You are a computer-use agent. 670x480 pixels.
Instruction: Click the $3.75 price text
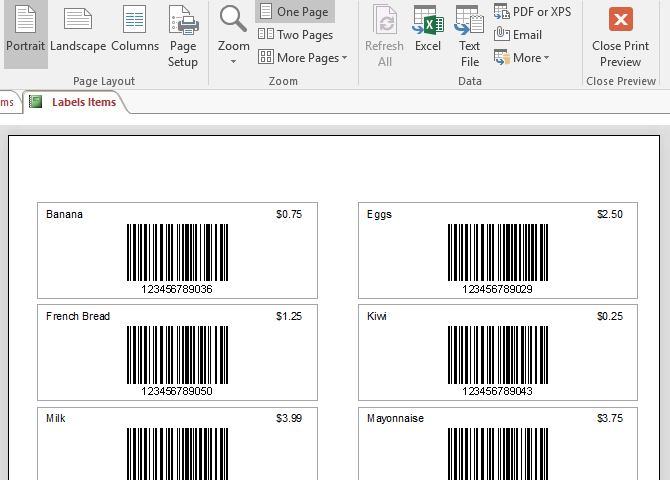click(x=610, y=418)
